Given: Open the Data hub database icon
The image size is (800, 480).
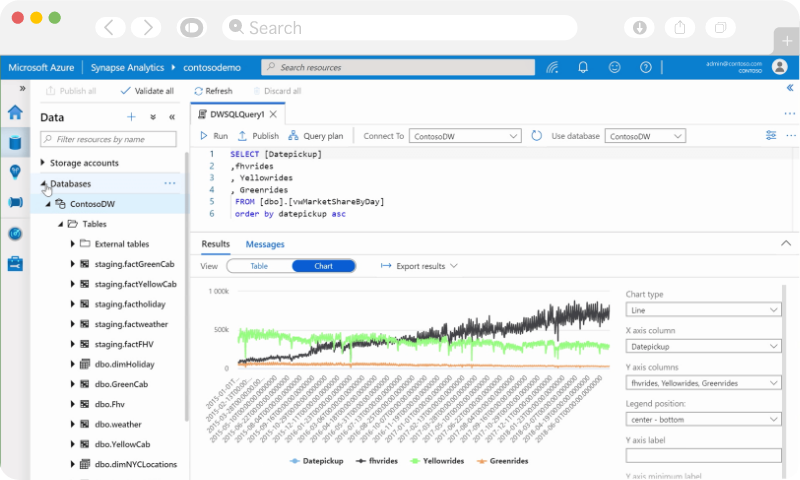Looking at the screenshot, I should [x=15, y=143].
